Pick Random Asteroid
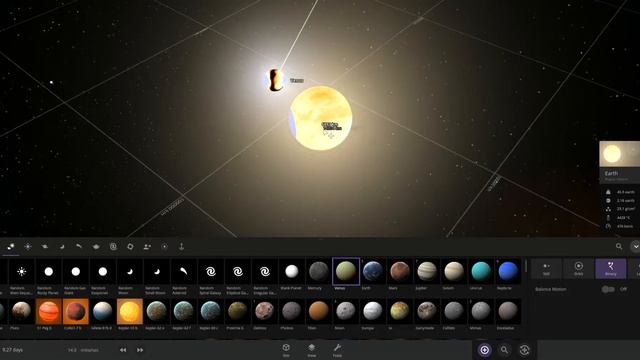The height and width of the screenshot is (360, 640). click(x=184, y=271)
